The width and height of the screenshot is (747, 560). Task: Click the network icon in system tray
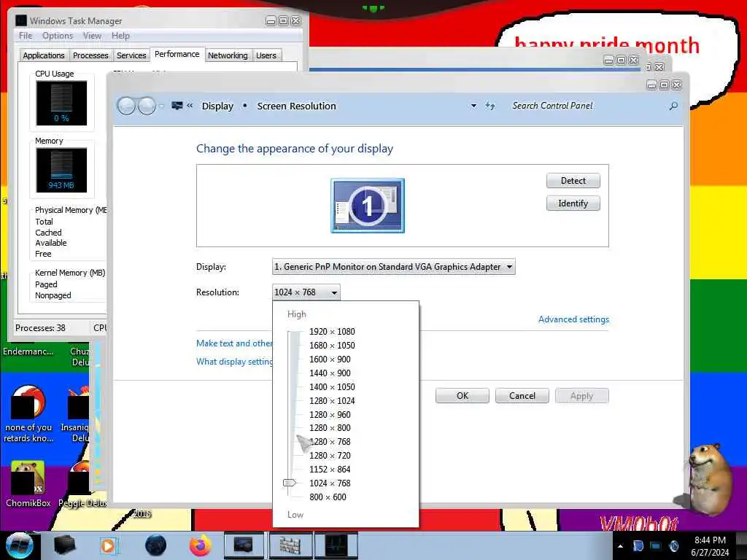click(x=656, y=546)
